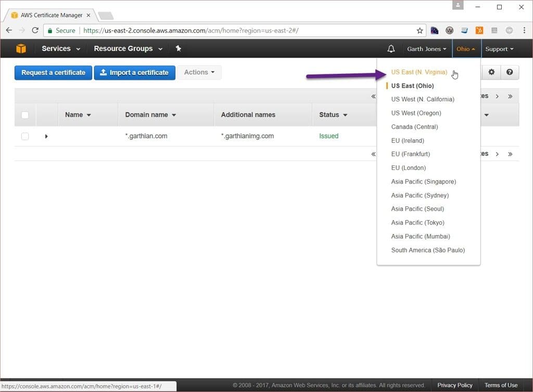Click the blue cup extension icon

[x=464, y=31]
